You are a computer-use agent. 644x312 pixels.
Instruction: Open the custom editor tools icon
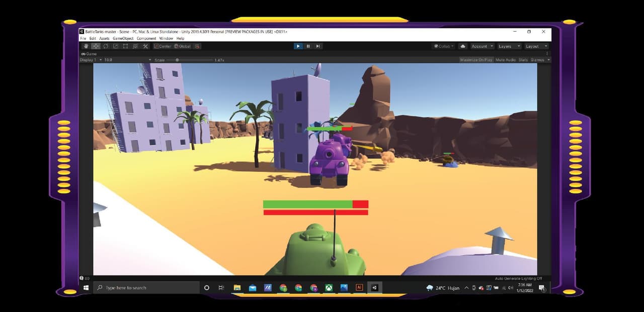(x=145, y=46)
